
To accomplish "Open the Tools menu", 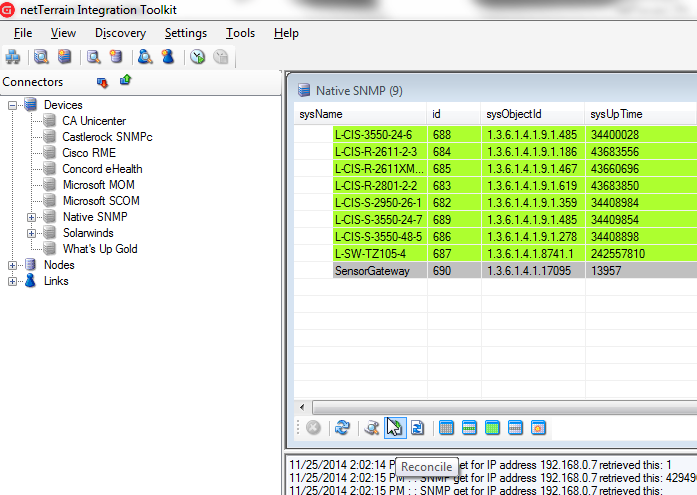I will (240, 33).
